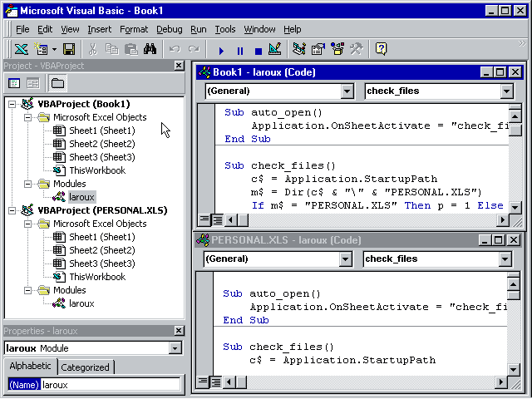This screenshot has width=532, height=399.
Task: Open the Help menu
Action: 292,30
